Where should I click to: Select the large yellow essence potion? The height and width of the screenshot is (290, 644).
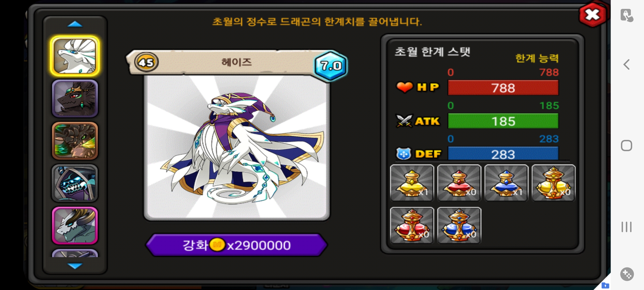(x=554, y=183)
